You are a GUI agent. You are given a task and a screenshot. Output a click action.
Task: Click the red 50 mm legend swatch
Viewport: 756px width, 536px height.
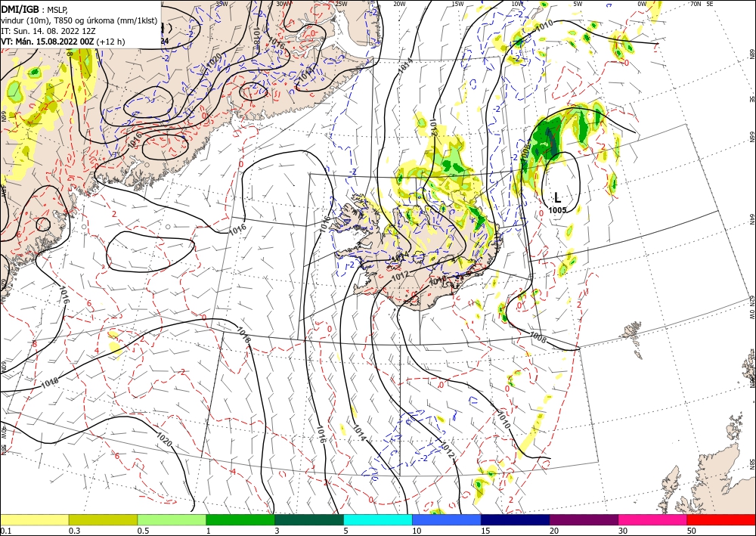point(721,519)
